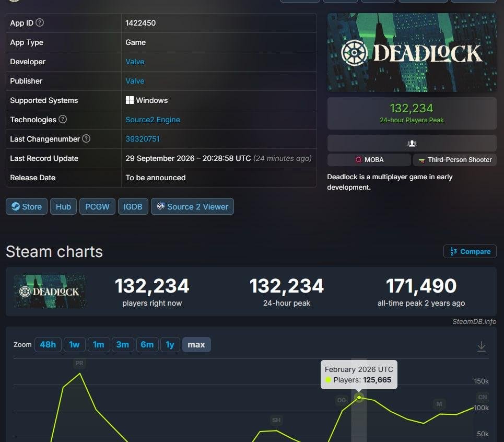Click the DG event marker on chart
This screenshot has width=504, height=442.
click(342, 400)
